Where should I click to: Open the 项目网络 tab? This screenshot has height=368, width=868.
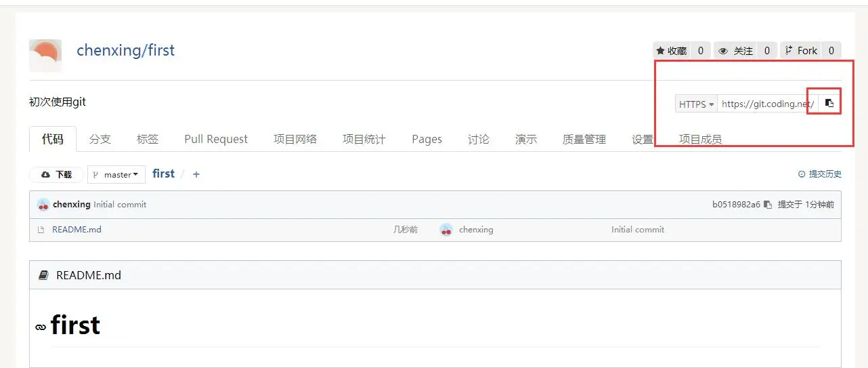[x=295, y=139]
